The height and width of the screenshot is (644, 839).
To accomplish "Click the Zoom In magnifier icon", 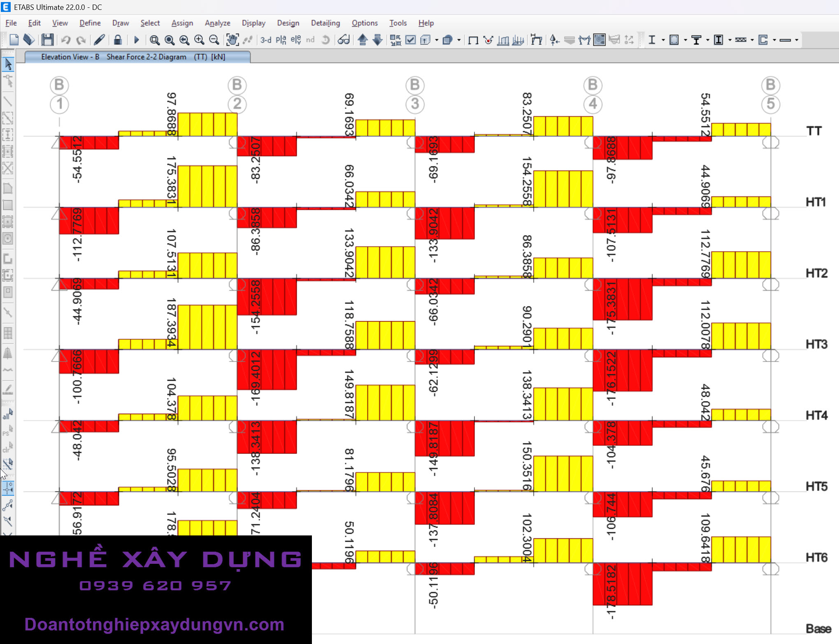I will point(199,40).
